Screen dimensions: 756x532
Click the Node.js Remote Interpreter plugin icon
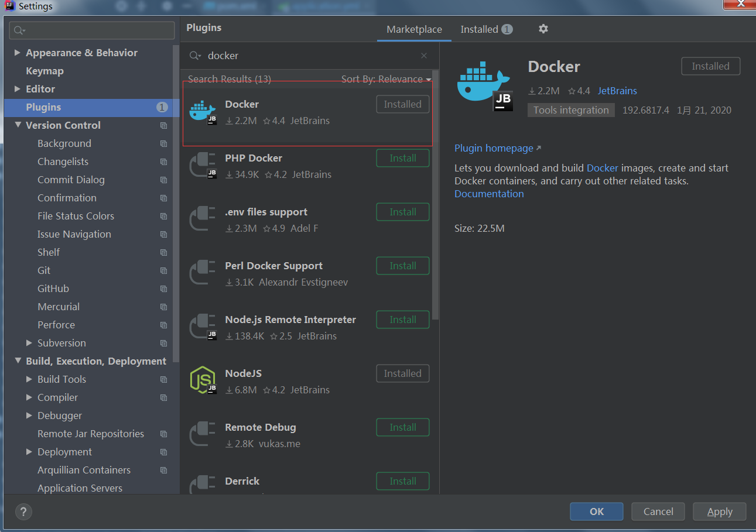[203, 327]
